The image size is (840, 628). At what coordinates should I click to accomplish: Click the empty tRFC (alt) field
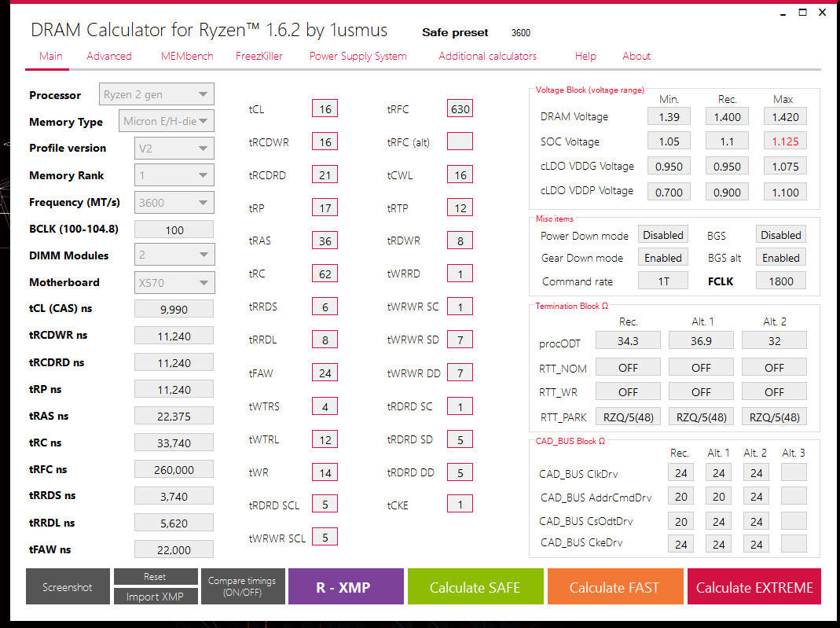(x=460, y=141)
